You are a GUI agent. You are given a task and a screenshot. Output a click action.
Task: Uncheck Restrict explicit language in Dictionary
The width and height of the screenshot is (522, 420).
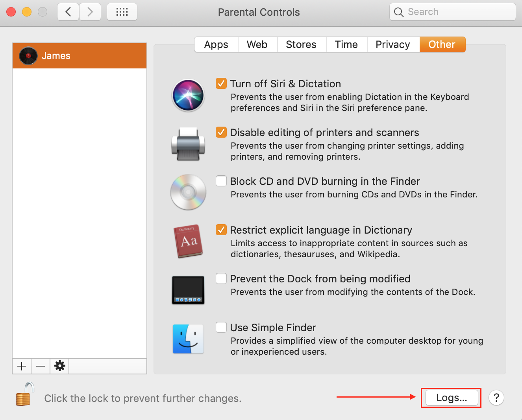(221, 230)
